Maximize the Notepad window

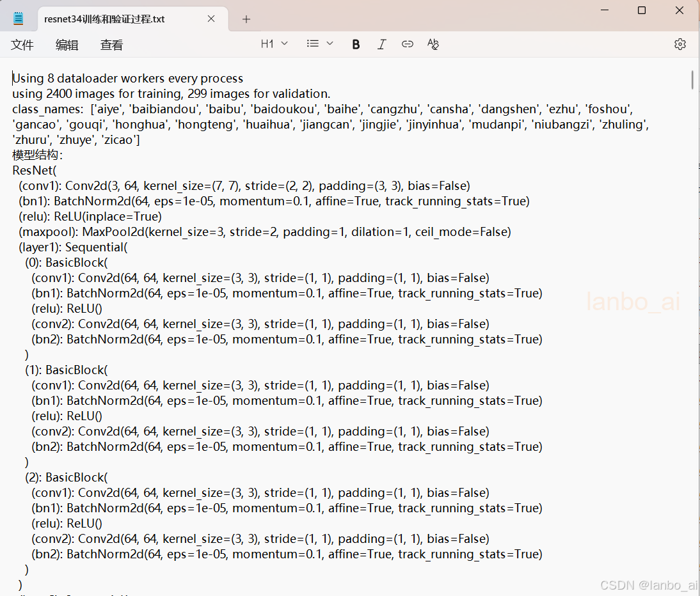pos(642,10)
